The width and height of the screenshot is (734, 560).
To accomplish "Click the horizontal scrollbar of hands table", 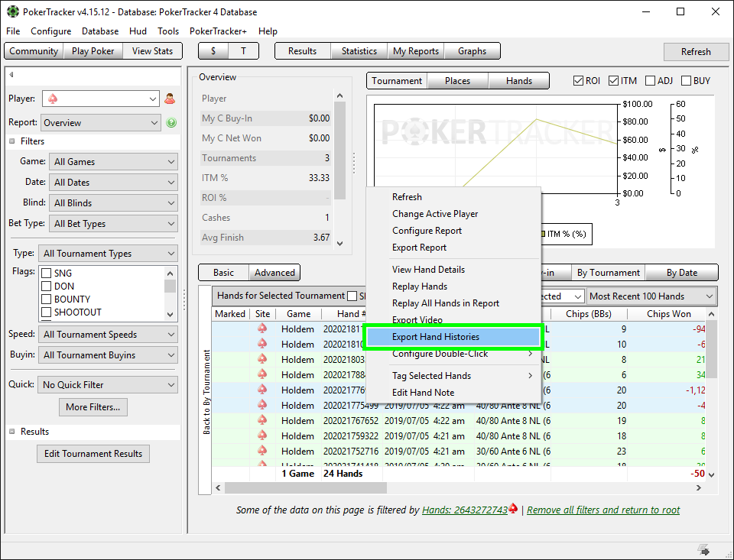I will tap(306, 487).
